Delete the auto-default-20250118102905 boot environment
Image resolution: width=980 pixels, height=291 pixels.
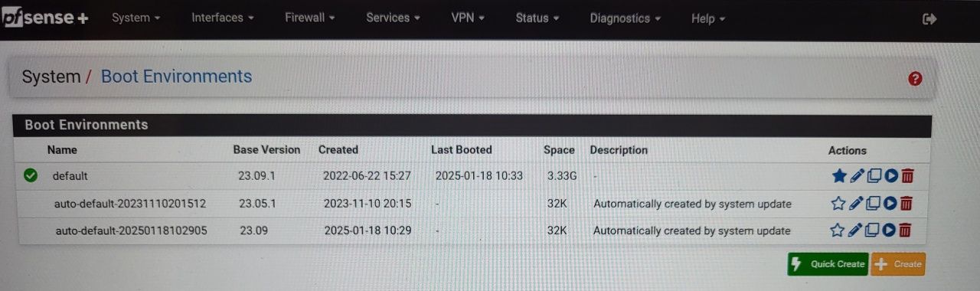point(904,230)
